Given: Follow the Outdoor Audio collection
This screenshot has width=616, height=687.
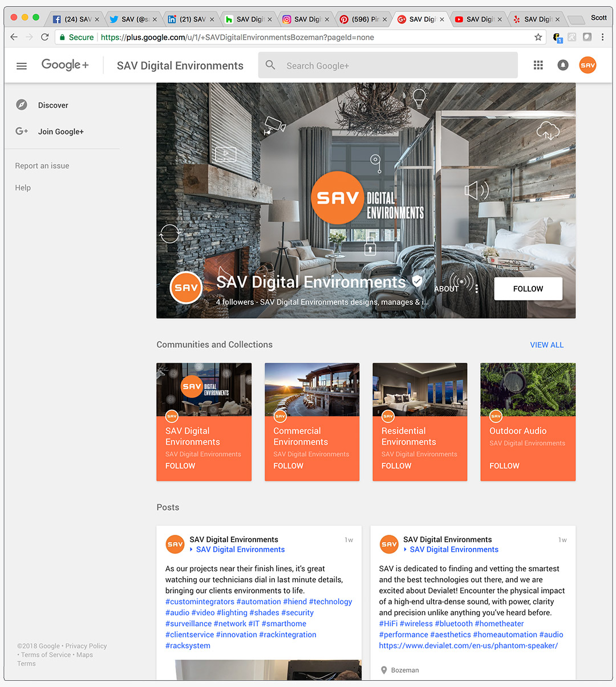Looking at the screenshot, I should (504, 466).
